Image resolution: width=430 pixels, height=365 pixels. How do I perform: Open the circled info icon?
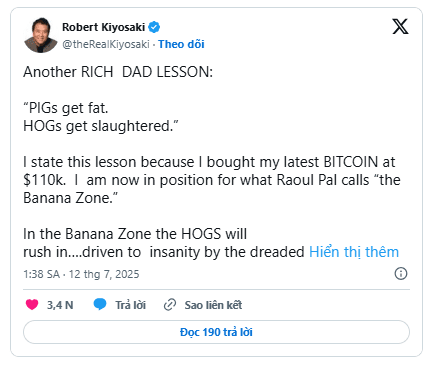[401, 274]
